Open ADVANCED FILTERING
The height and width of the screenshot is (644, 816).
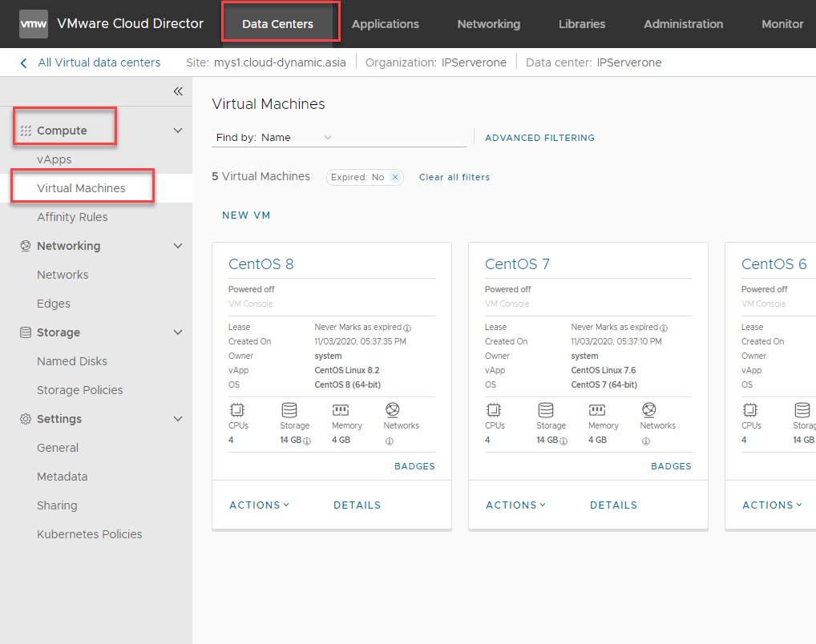click(x=539, y=138)
